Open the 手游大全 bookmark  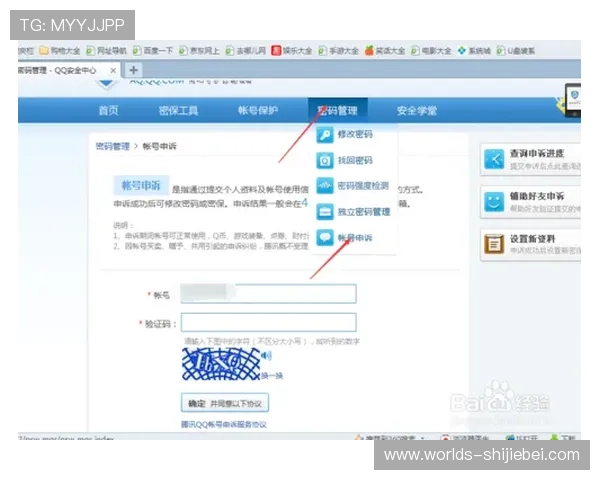(338, 51)
